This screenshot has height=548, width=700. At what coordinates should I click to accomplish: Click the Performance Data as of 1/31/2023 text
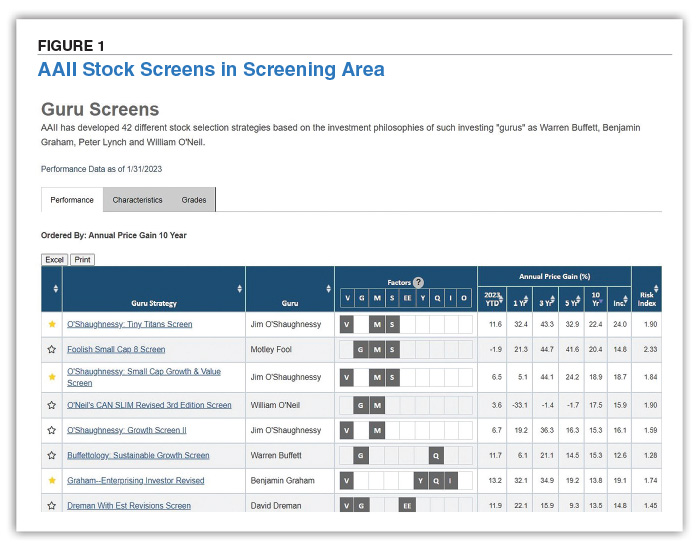pos(101,169)
